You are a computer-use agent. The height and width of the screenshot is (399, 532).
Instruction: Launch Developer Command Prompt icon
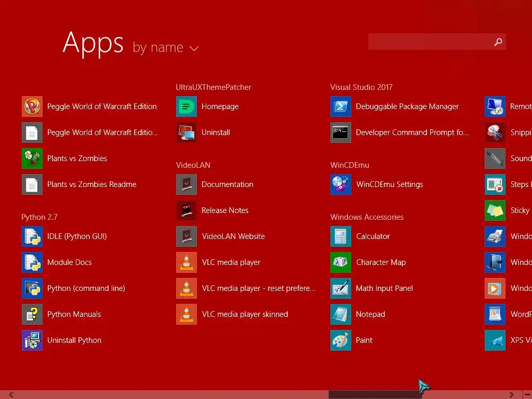coord(341,132)
